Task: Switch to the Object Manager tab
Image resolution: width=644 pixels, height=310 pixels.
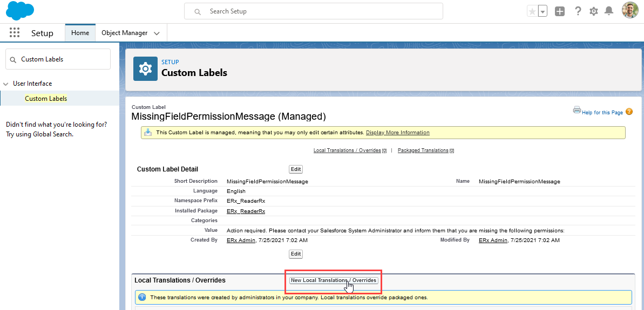Action: coord(124,33)
